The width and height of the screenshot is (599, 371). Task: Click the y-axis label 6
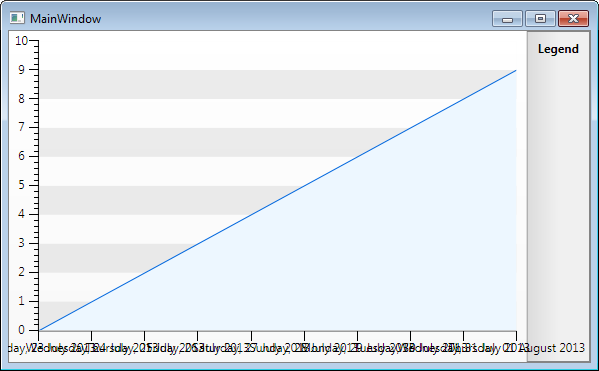(x=21, y=156)
